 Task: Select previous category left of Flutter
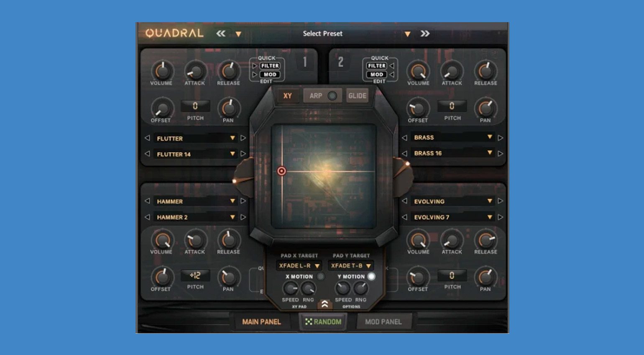[x=147, y=138]
